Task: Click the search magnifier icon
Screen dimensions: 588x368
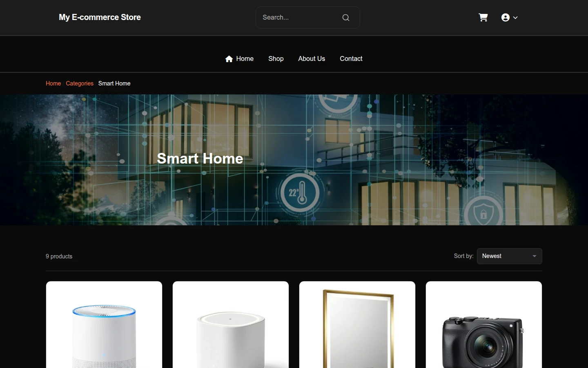Action: pos(346,18)
